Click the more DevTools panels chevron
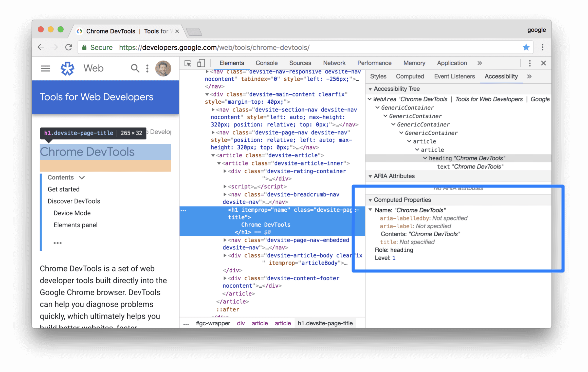588x372 pixels. pyautogui.click(x=480, y=63)
